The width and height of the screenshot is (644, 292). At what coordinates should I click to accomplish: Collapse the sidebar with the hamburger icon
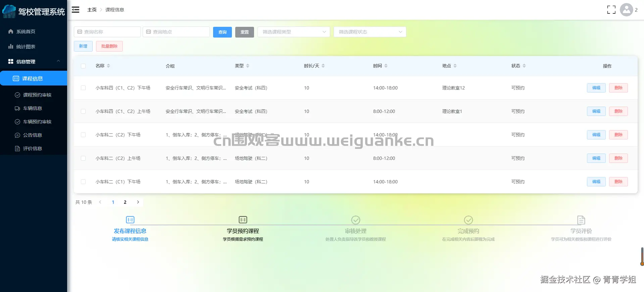pyautogui.click(x=76, y=10)
